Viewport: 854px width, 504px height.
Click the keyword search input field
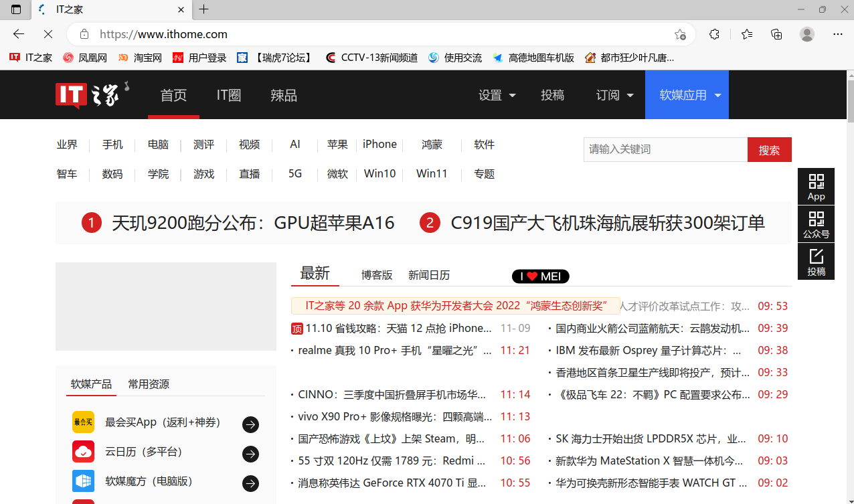point(665,150)
